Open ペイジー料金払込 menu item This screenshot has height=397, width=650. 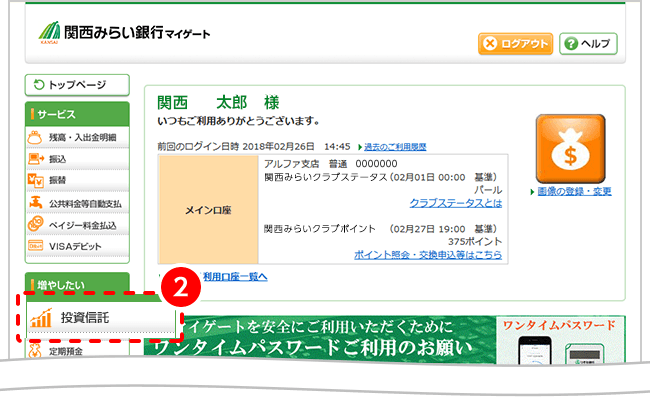(x=77, y=225)
